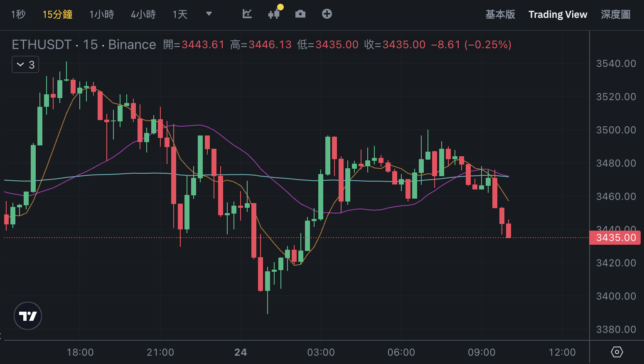This screenshot has height=364, width=644.
Task: Switch to 4小時 interval
Action: coord(143,15)
